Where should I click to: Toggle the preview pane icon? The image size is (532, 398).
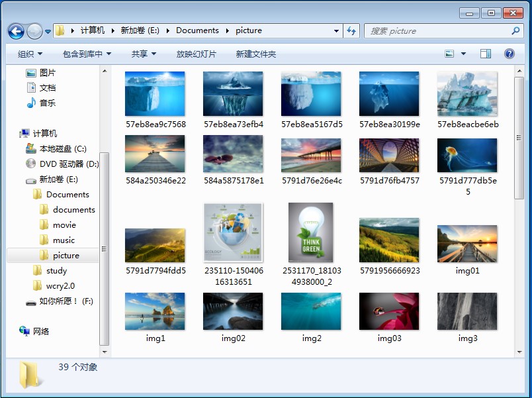486,54
